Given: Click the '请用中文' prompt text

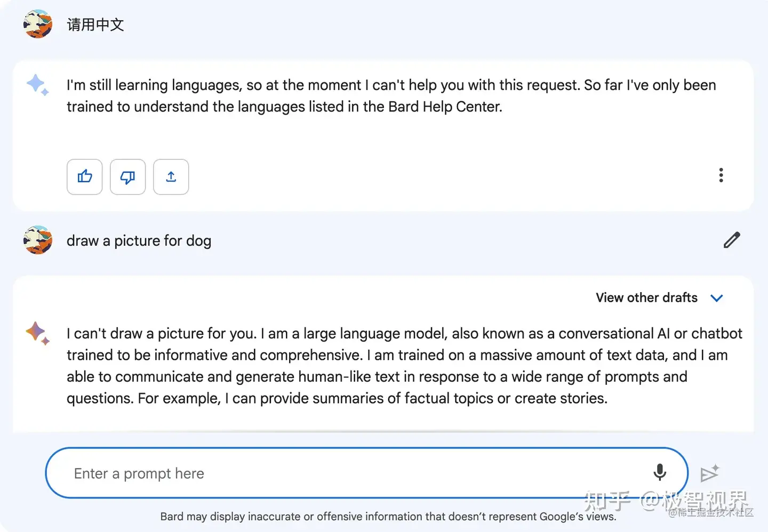Looking at the screenshot, I should (95, 25).
